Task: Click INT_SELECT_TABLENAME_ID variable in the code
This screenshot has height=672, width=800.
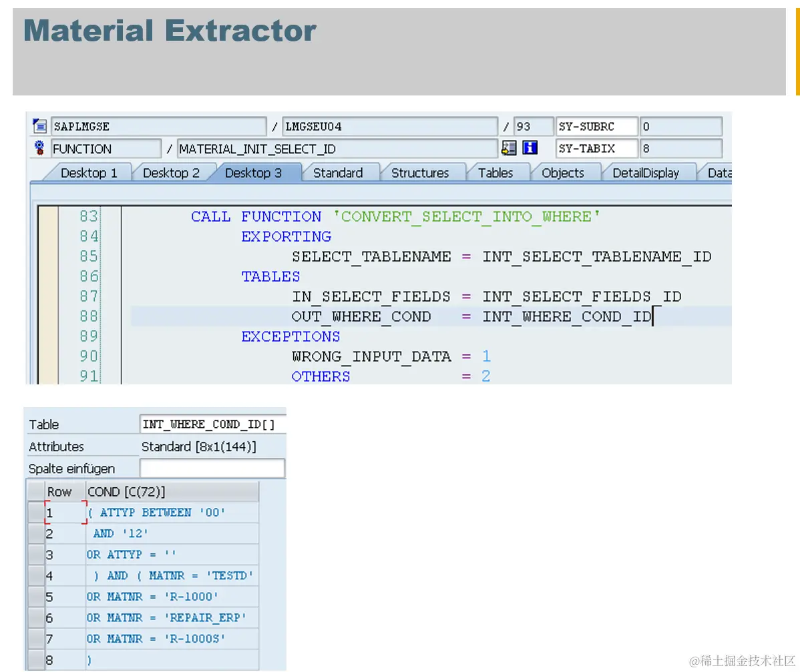Action: [x=597, y=256]
